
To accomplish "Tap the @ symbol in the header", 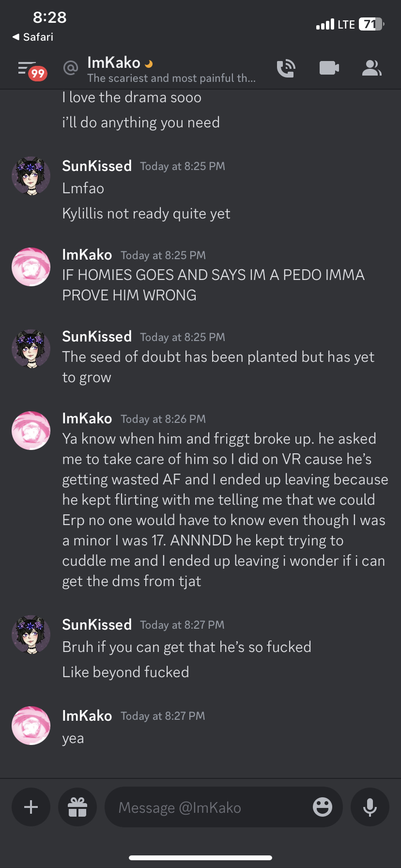I will click(x=71, y=68).
